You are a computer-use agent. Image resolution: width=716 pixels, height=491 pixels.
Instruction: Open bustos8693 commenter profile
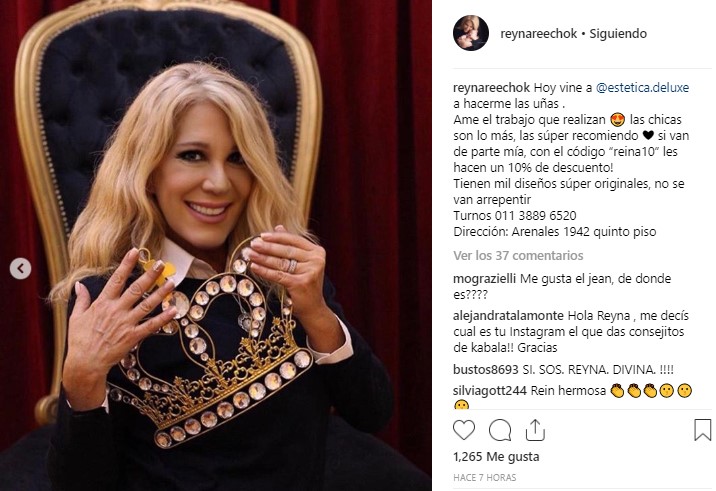click(486, 370)
